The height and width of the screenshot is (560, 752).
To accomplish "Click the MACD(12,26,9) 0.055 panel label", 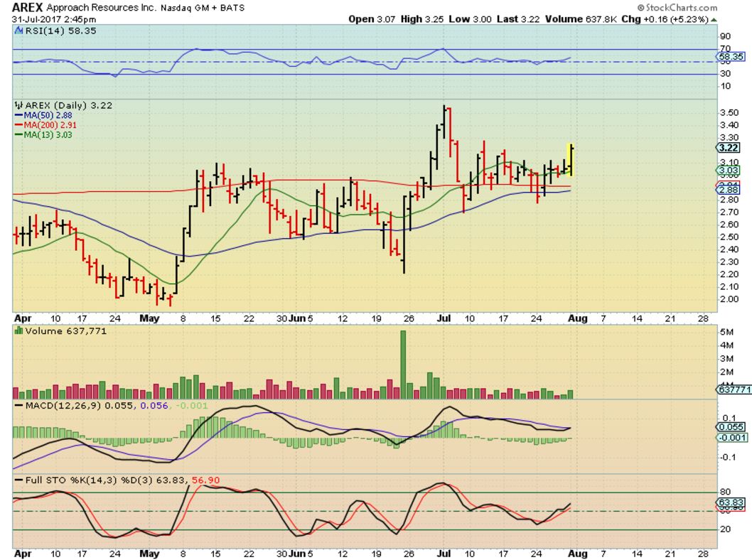I will pyautogui.click(x=79, y=406).
